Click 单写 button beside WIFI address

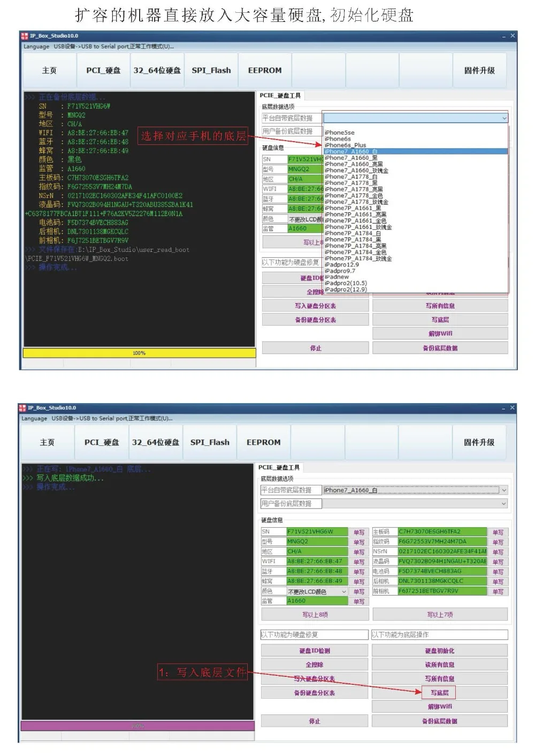tap(358, 562)
